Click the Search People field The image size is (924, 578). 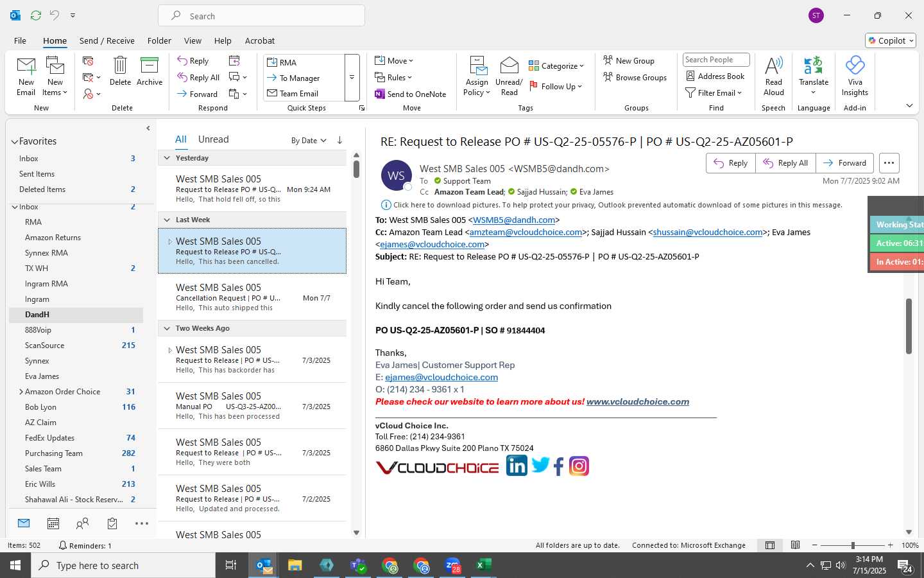click(x=716, y=60)
